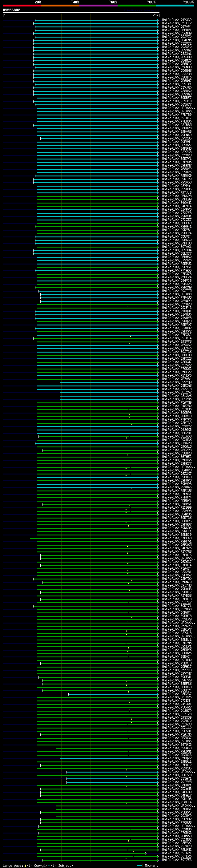This screenshot has height=868, width=197.
Task: Click hit label UniRef100_Q2HTC9
Action: (x=176, y=423)
